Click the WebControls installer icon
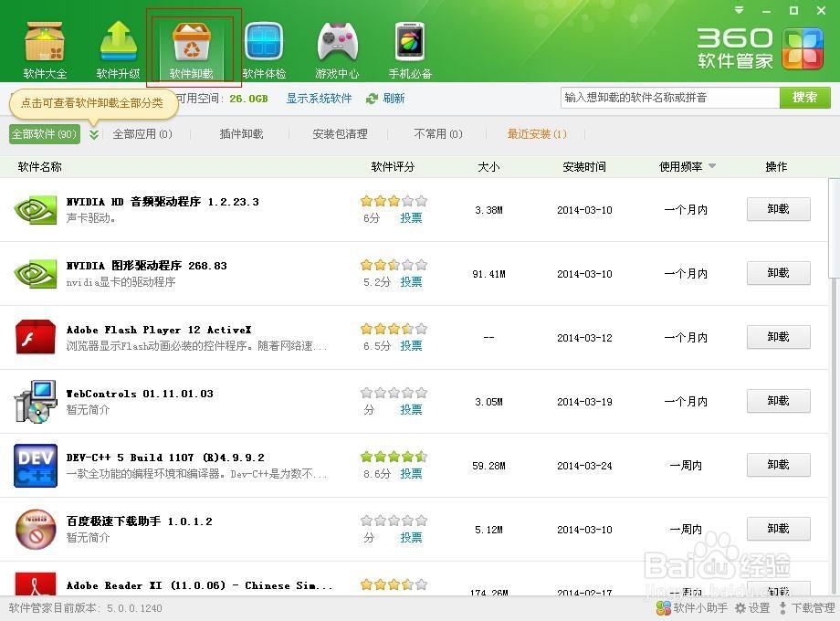The width and height of the screenshot is (840, 621). 36,401
